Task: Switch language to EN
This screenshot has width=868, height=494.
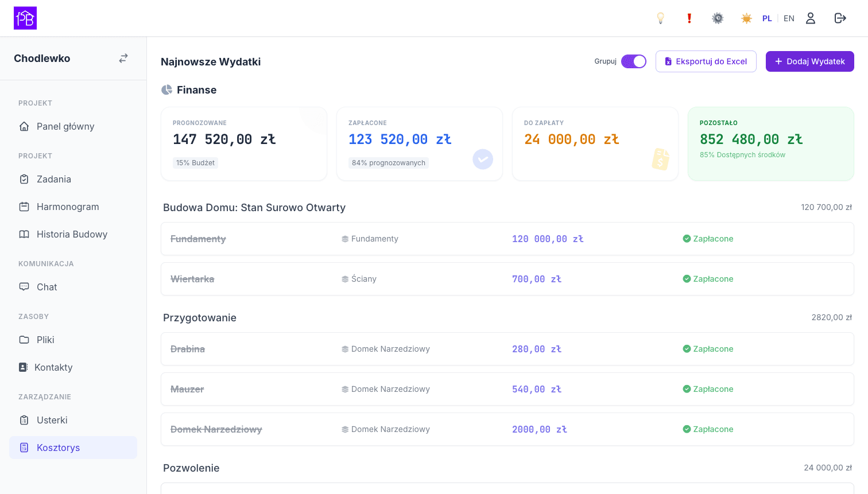Action: 789,18
